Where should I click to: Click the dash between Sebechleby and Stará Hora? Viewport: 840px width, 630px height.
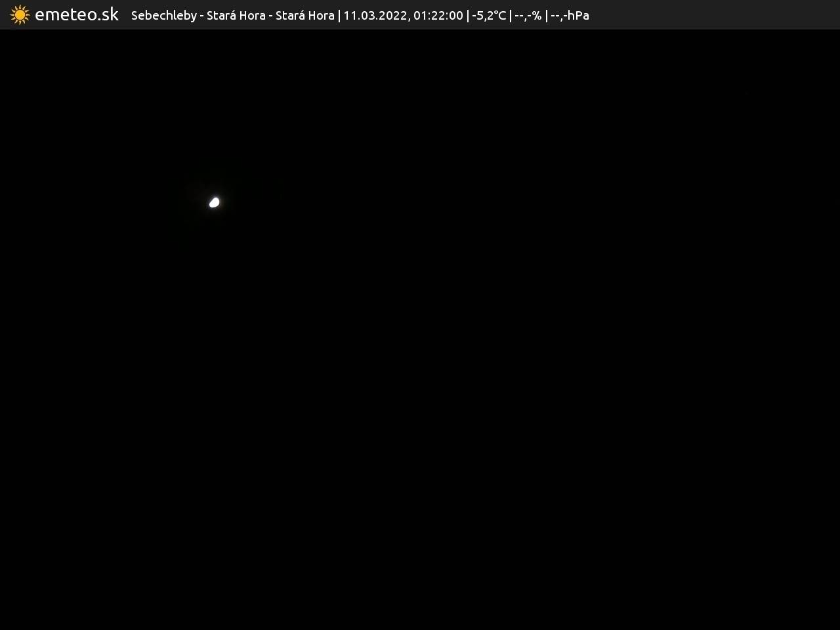click(x=202, y=15)
